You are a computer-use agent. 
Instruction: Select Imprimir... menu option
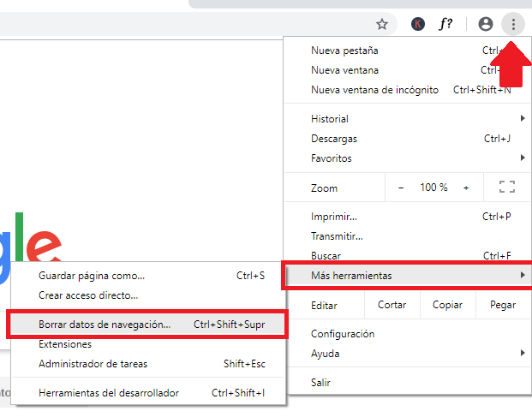[x=408, y=217]
